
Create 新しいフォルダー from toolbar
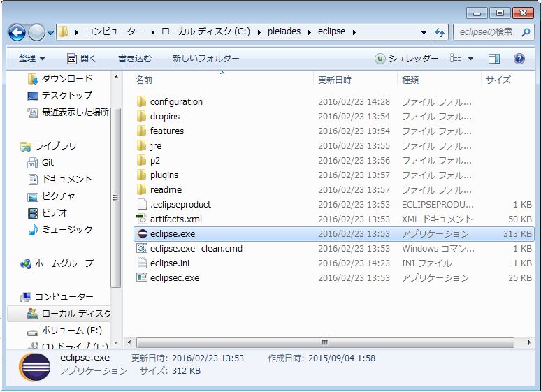pos(205,58)
